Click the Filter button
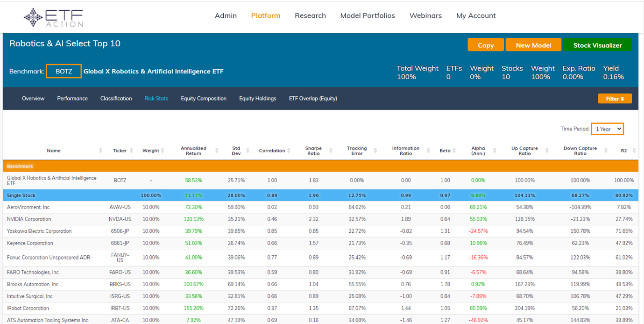644x324 pixels. click(x=615, y=99)
